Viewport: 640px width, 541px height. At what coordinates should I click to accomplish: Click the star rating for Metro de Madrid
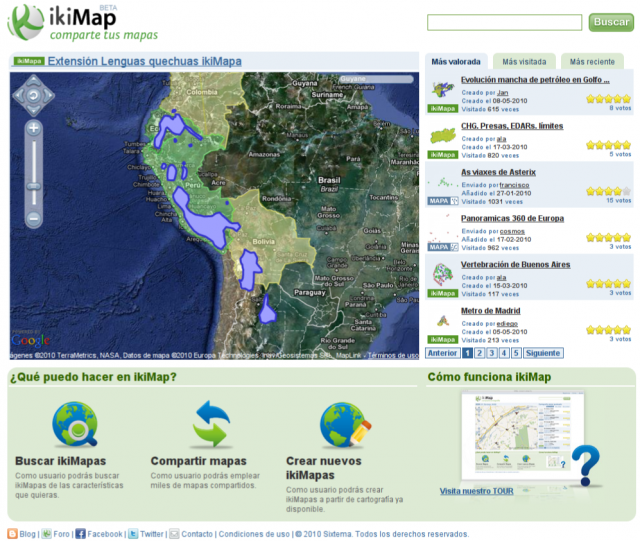click(609, 329)
